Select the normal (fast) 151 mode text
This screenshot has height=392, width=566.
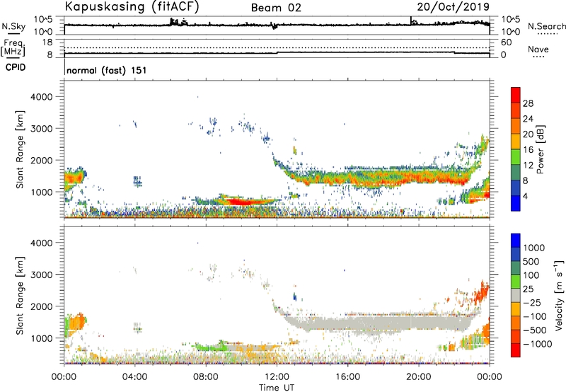(x=107, y=70)
